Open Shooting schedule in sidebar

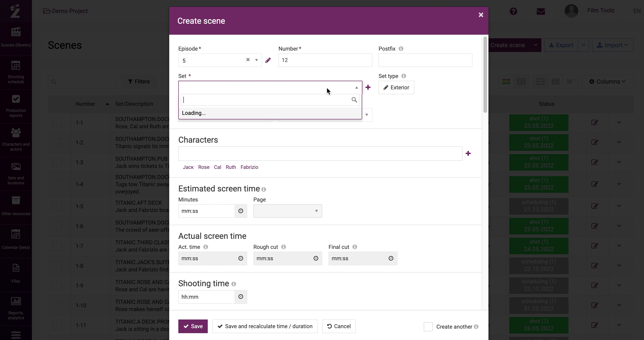click(16, 72)
